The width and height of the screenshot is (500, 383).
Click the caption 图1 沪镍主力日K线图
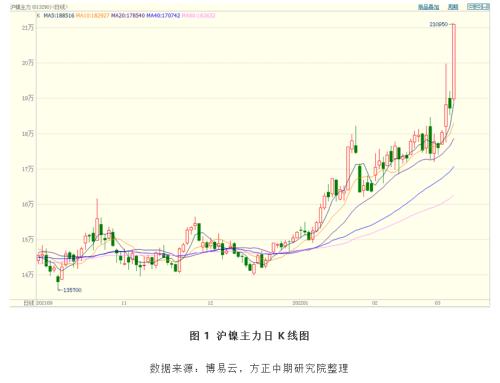pyautogui.click(x=250, y=336)
